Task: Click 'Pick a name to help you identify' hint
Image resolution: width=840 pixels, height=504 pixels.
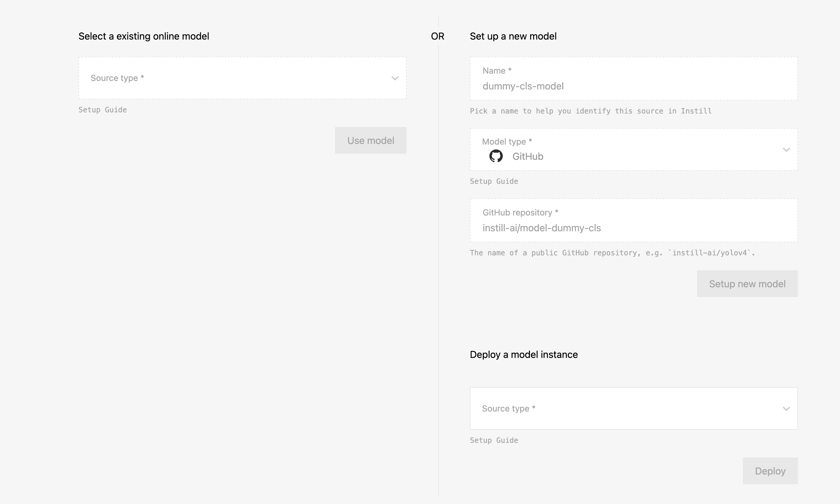Action: (591, 111)
